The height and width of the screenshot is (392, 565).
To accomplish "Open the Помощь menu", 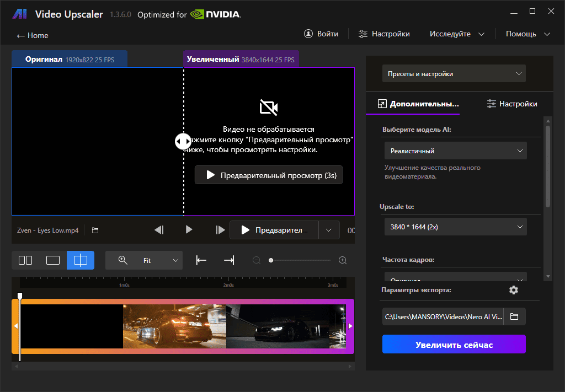I will pyautogui.click(x=528, y=34).
